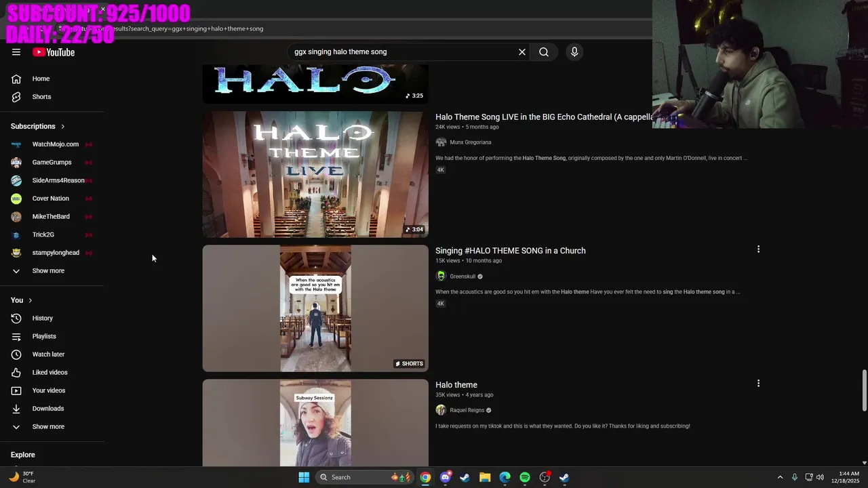The image size is (868, 488).
Task: Open Spotify from the taskbar
Action: [x=525, y=477]
